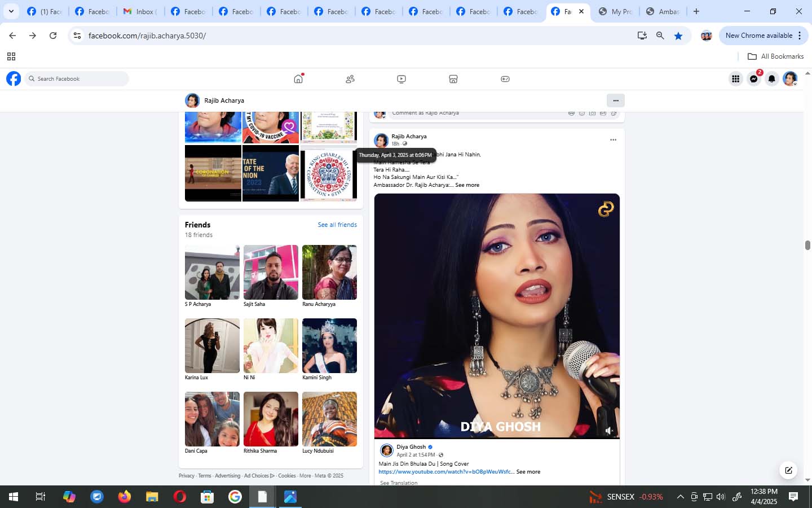Click the install app icon in address bar
This screenshot has width=812, height=508.
[x=642, y=36]
